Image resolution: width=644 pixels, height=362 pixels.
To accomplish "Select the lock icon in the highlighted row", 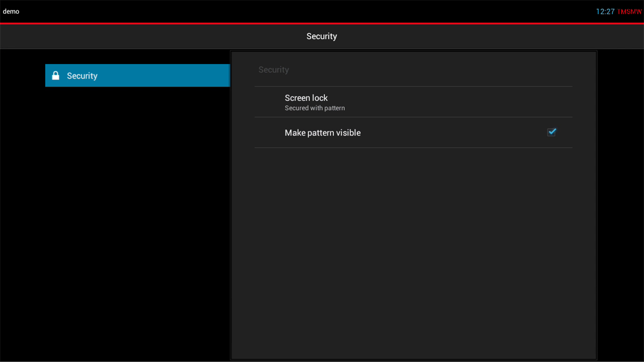I will (56, 75).
